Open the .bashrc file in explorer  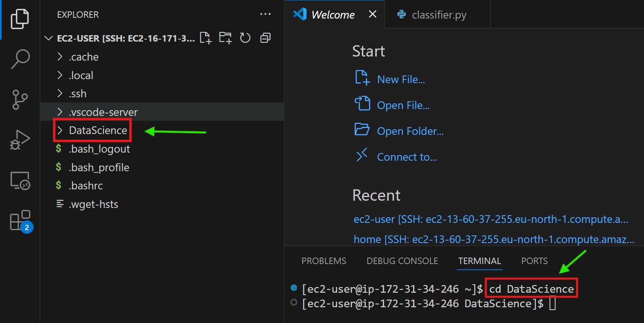(86, 186)
